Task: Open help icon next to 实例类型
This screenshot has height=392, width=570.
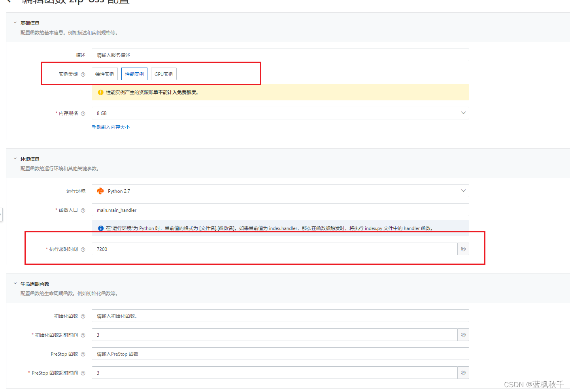Action: pos(83,74)
